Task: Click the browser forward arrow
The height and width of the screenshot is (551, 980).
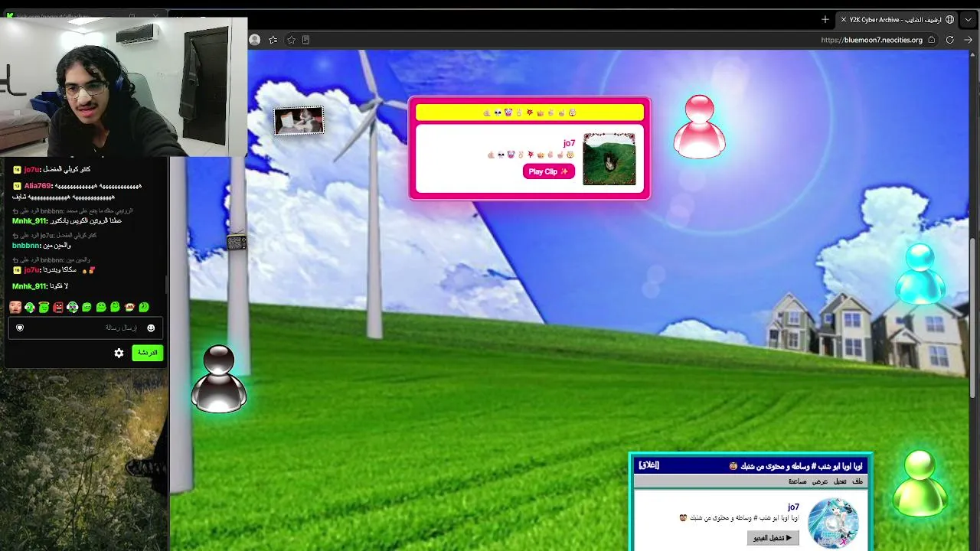Action: 969,40
